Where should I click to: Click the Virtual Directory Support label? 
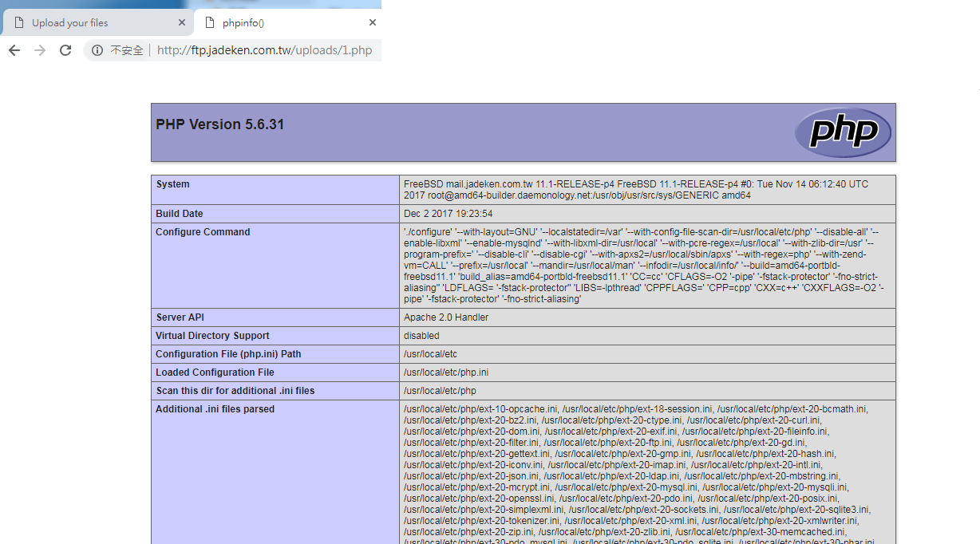click(212, 336)
